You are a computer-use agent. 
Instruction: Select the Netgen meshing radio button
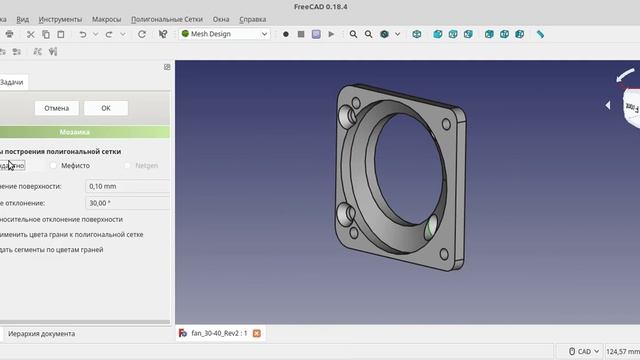pyautogui.click(x=127, y=165)
